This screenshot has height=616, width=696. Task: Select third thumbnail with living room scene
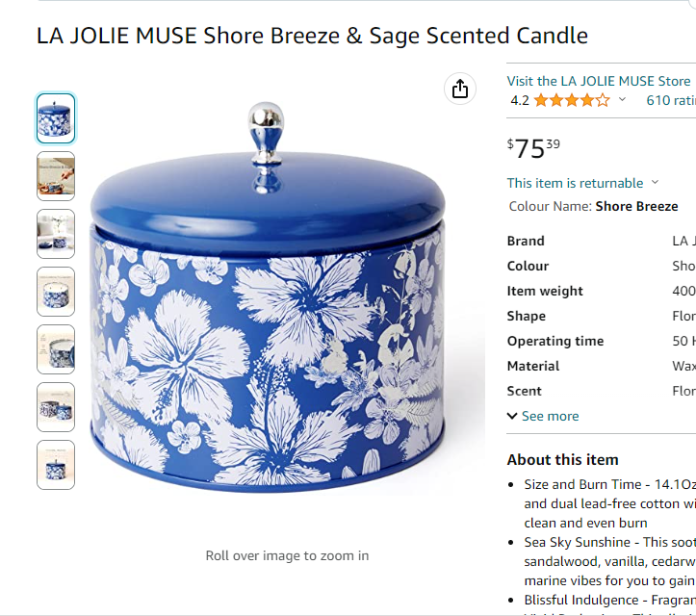pyautogui.click(x=56, y=234)
